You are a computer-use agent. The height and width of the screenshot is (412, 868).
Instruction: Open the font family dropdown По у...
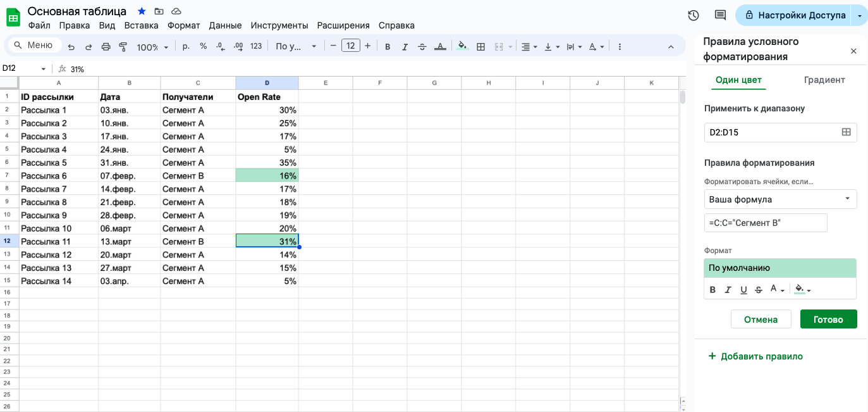click(x=296, y=46)
